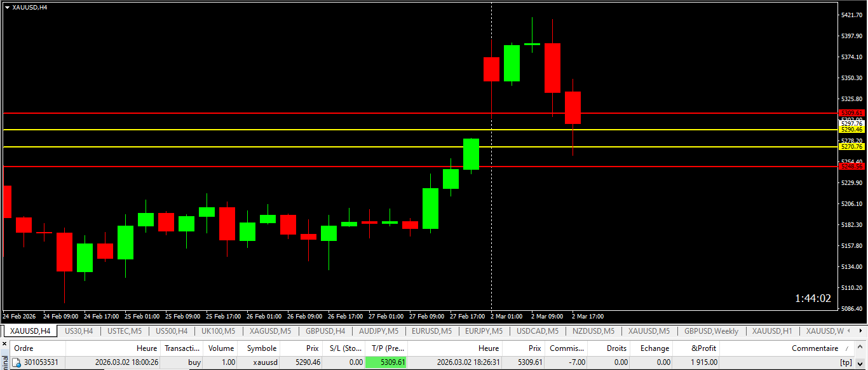The width and height of the screenshot is (868, 370).
Task: Sort by the Droits column header
Action: point(609,348)
